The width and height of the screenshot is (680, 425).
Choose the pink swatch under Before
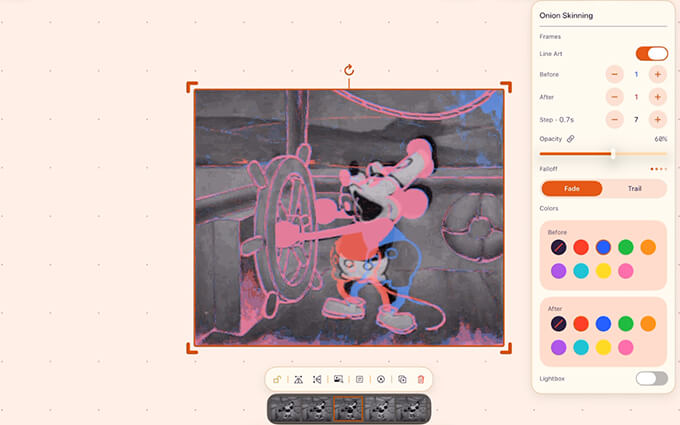(x=626, y=271)
